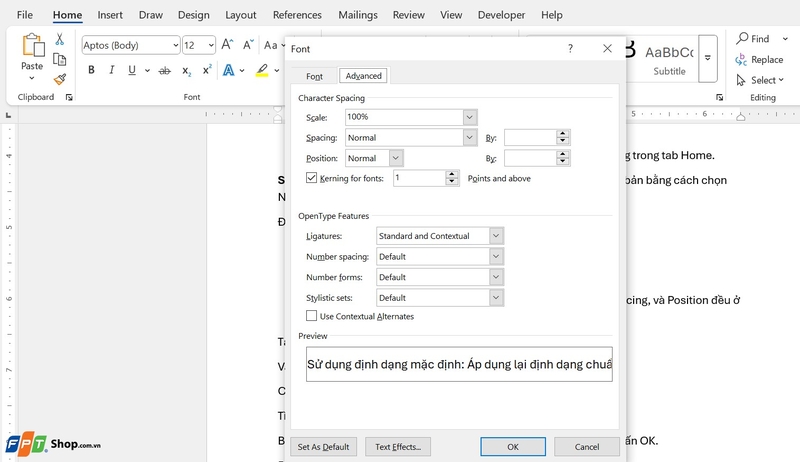The image size is (800, 462).
Task: Open Text Effects blue A icon
Action: [x=229, y=70]
